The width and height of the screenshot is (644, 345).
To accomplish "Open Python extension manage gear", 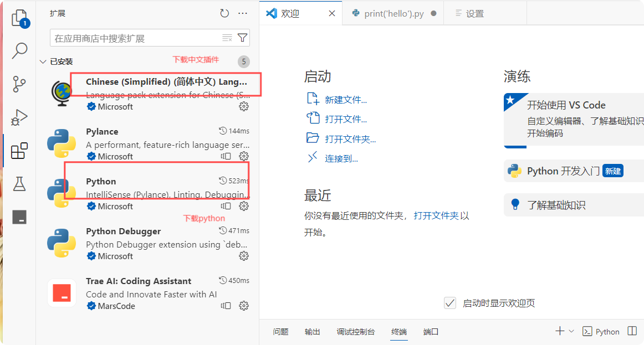I will coord(244,206).
